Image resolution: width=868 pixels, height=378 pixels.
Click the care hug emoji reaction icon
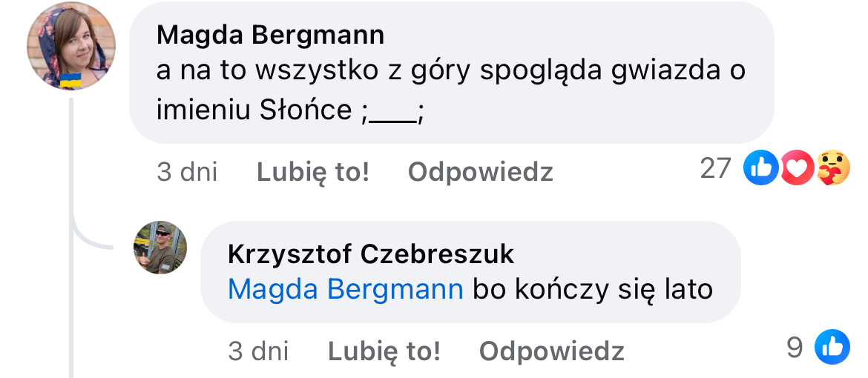833,170
